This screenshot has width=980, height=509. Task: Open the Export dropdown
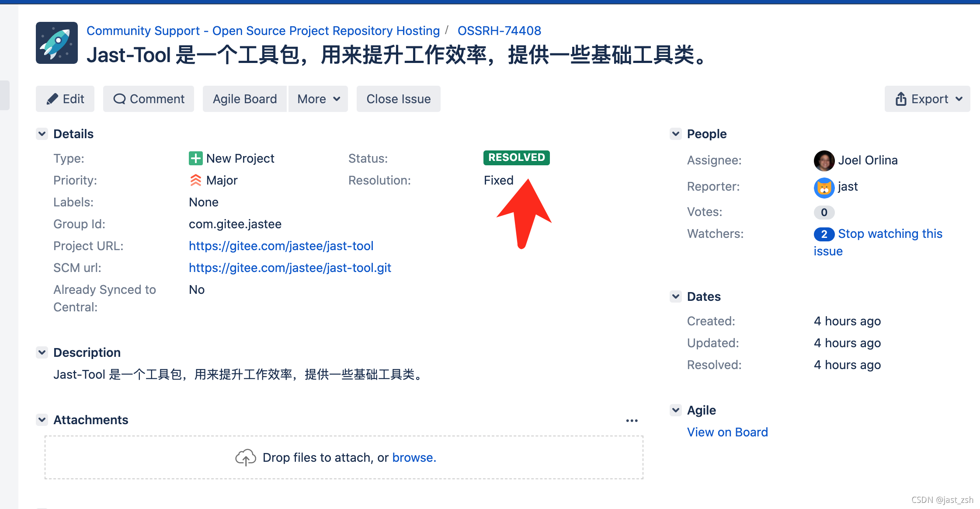(x=927, y=99)
